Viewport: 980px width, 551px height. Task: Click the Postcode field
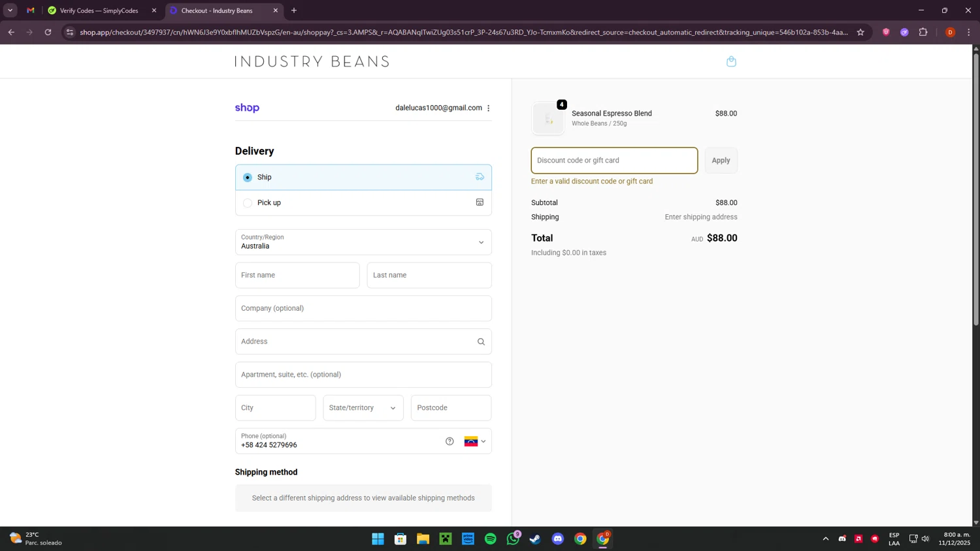coord(451,408)
